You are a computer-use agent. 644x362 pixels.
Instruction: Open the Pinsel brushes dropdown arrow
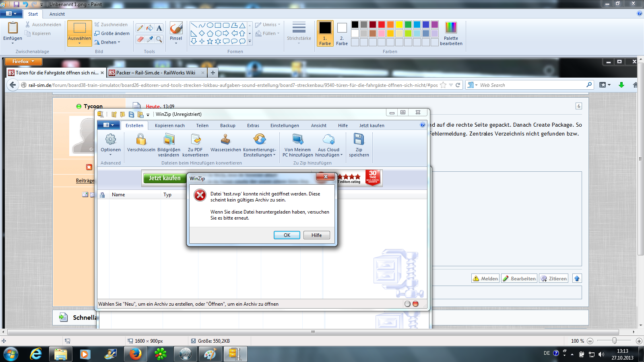(x=176, y=43)
